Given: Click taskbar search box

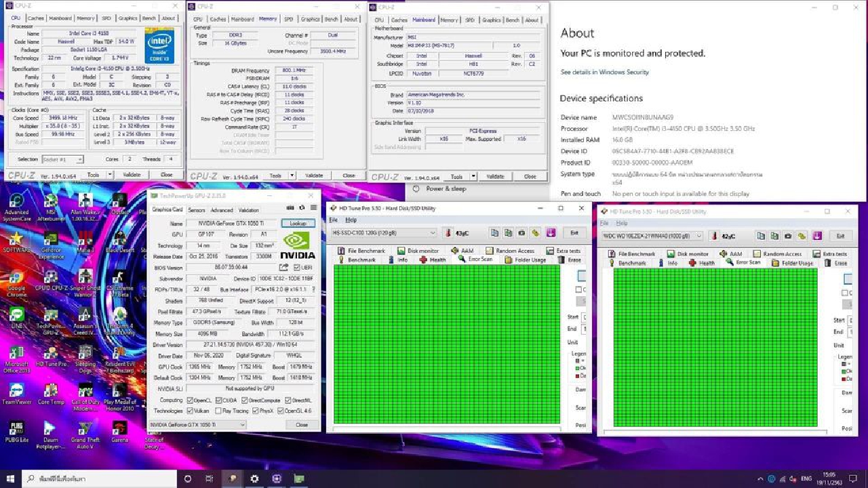Looking at the screenshot, I should pyautogui.click(x=100, y=479).
